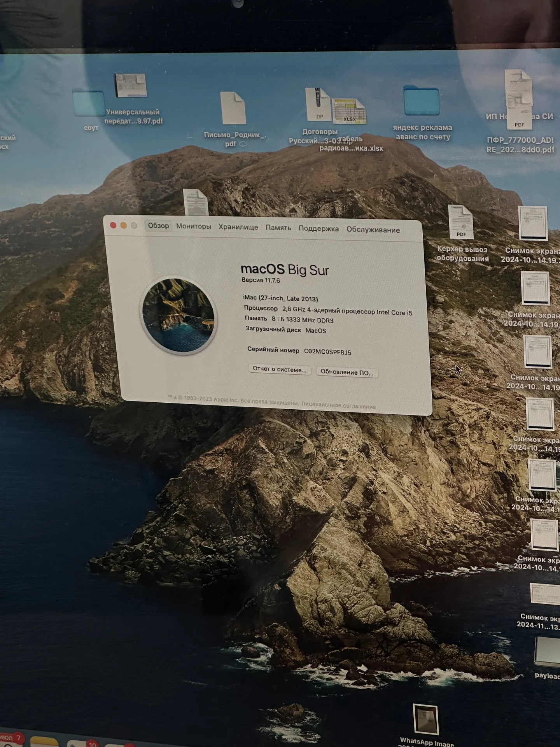Image resolution: width=560 pixels, height=747 pixels.
Task: Select Керхер вывоз оборудования PDF icon
Action: coord(461,222)
